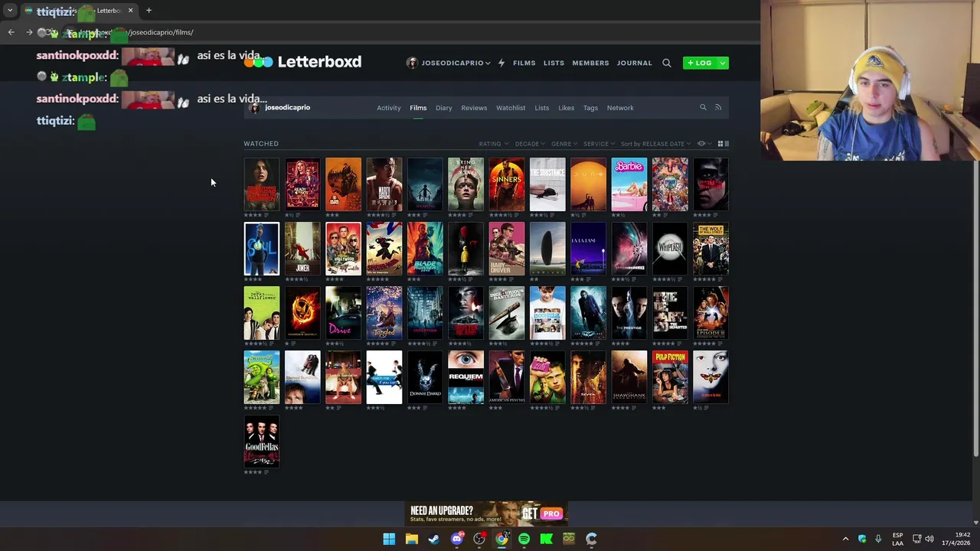Click FILMS in the top navigation

524,63
